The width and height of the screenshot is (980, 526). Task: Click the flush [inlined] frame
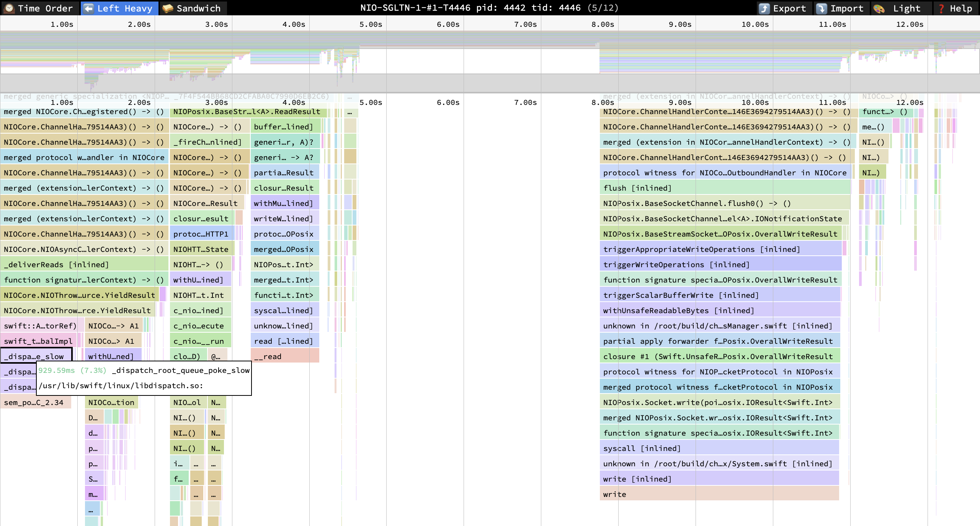(725, 188)
